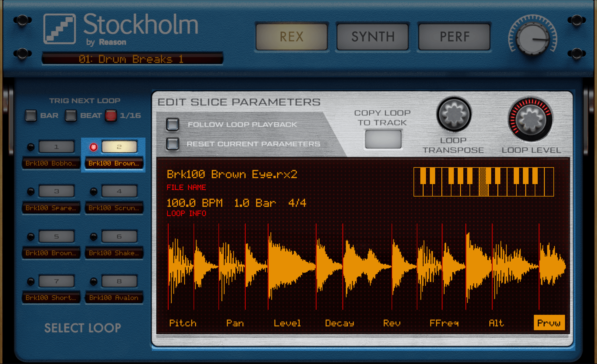This screenshot has height=364, width=597.
Task: Disable the 1/16 trig next loop button
Action: tap(111, 116)
